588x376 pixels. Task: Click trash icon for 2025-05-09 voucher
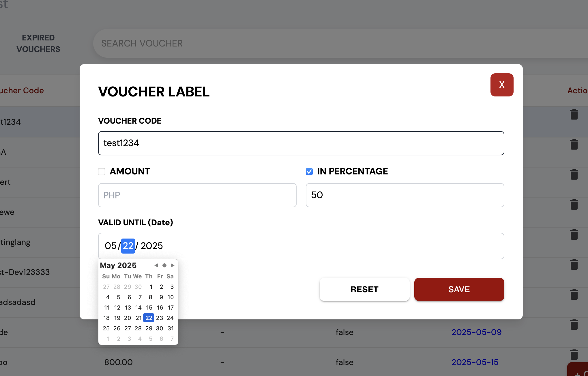(574, 325)
